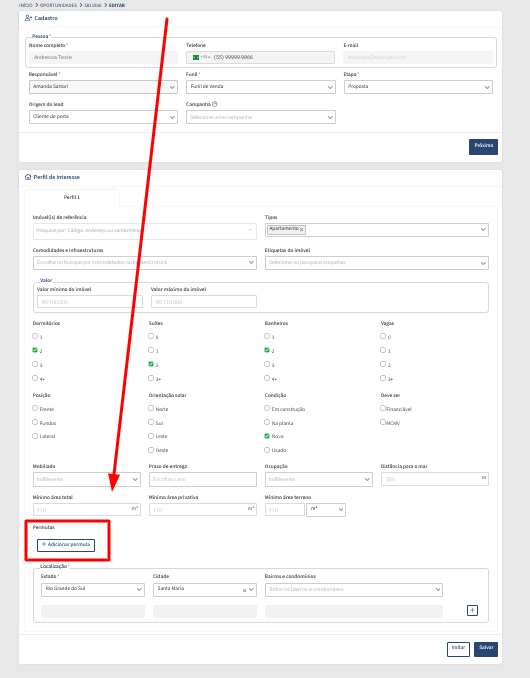The height and width of the screenshot is (678, 530).
Task: Uncheck the Novo condition
Action: [267, 436]
